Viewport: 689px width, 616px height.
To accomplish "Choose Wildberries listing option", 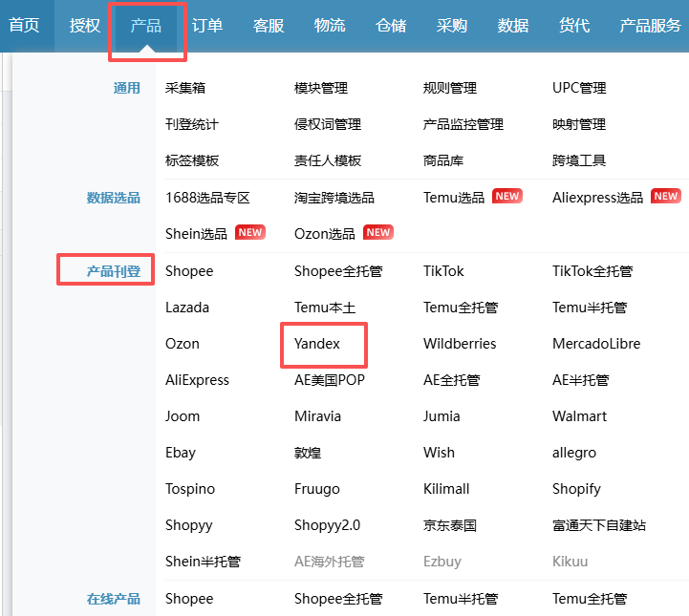I will pyautogui.click(x=460, y=344).
